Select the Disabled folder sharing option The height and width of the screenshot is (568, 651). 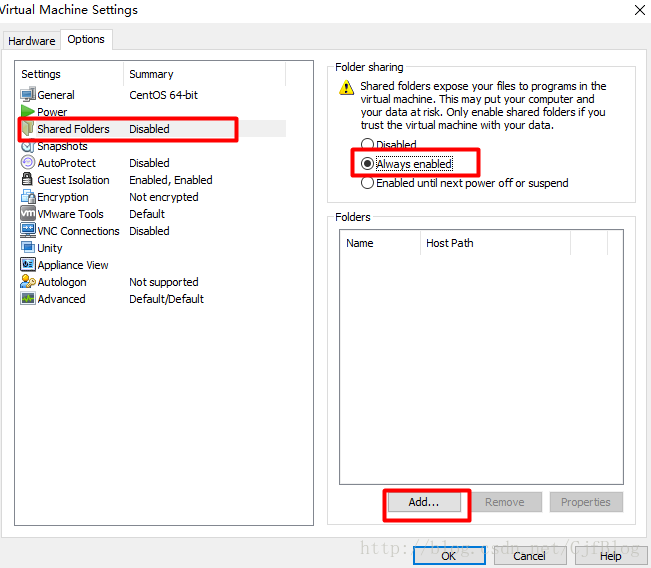point(389,144)
